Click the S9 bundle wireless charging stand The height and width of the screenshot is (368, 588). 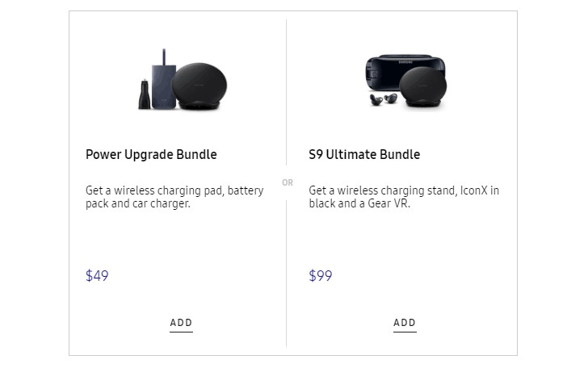425,85
